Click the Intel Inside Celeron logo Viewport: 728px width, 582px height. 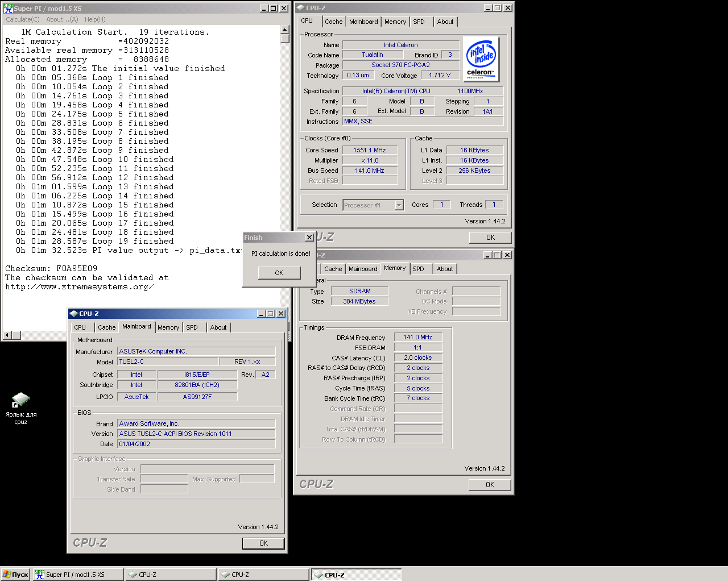coord(481,59)
